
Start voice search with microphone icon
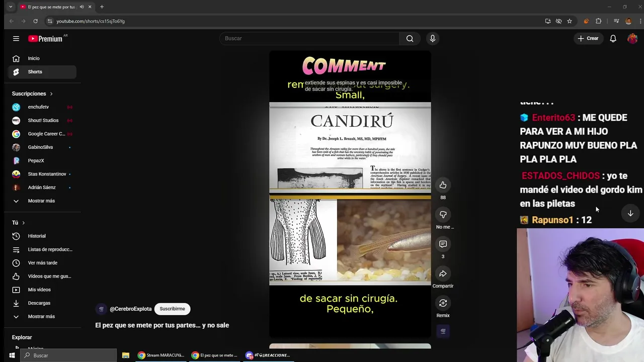pyautogui.click(x=433, y=39)
